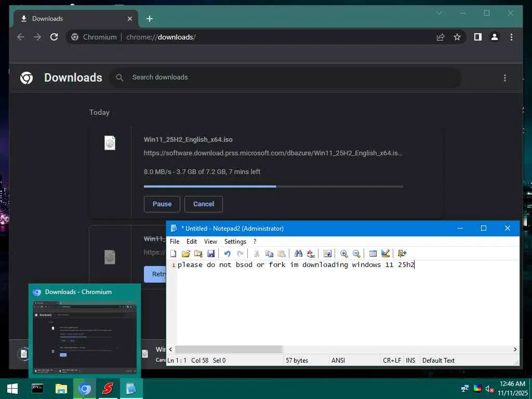Open the Chromium profile icon
Screen dimensions: 532x399
(495, 37)
